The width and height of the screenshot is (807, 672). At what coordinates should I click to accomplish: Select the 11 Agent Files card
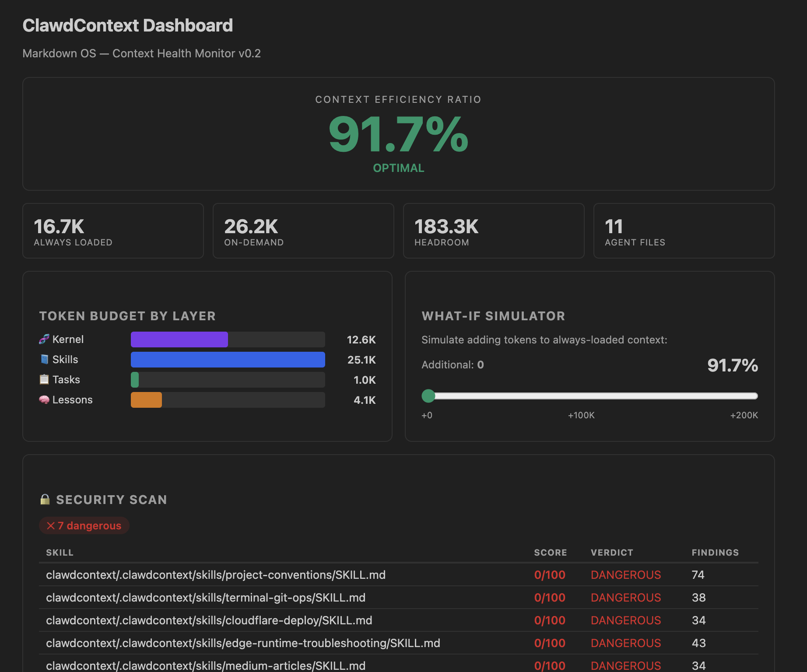point(684,231)
